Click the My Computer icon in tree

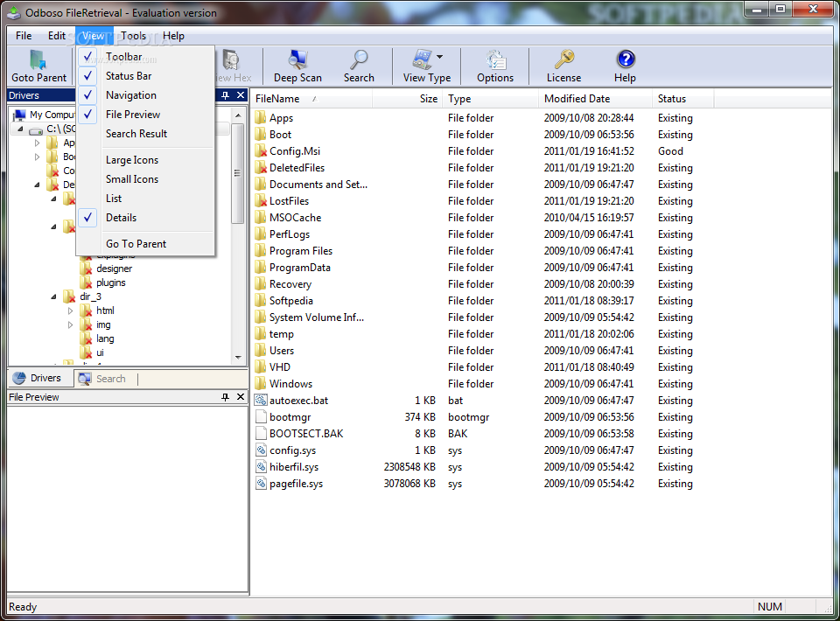[20, 115]
